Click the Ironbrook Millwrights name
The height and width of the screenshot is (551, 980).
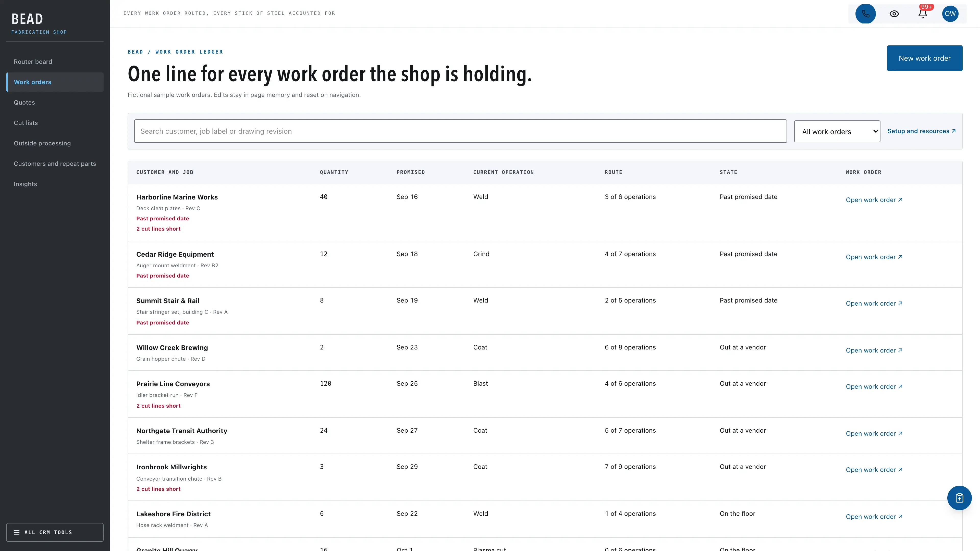171,467
